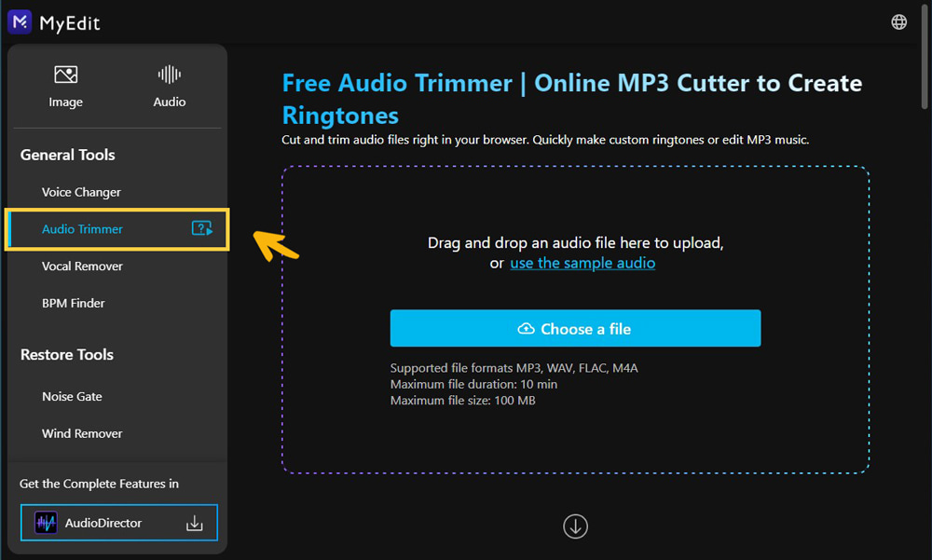Viewport: 932px width, 560px height.
Task: Open the Noise Gate restore tool
Action: tap(71, 396)
